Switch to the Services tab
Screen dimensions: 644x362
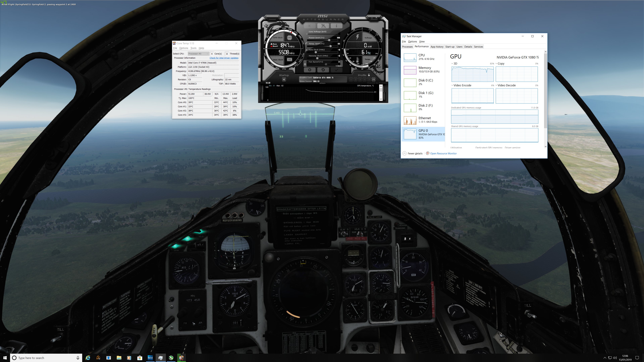click(478, 47)
